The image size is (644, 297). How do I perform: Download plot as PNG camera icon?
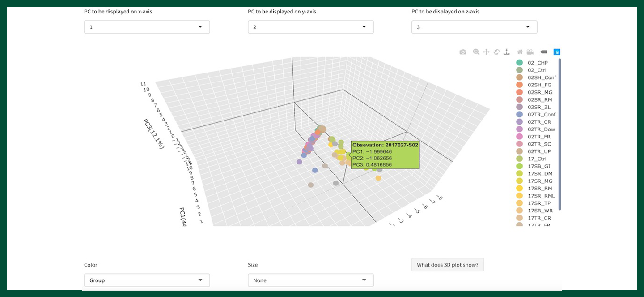[x=463, y=52]
